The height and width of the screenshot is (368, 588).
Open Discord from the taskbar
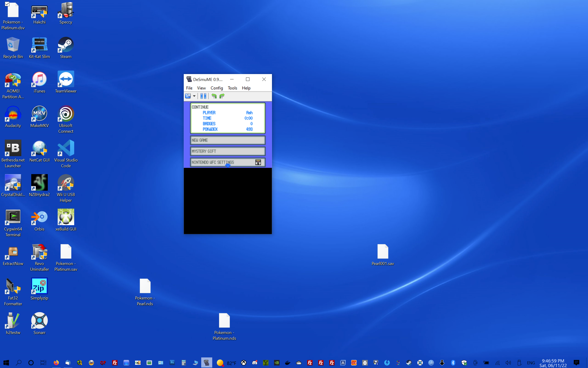point(255,363)
